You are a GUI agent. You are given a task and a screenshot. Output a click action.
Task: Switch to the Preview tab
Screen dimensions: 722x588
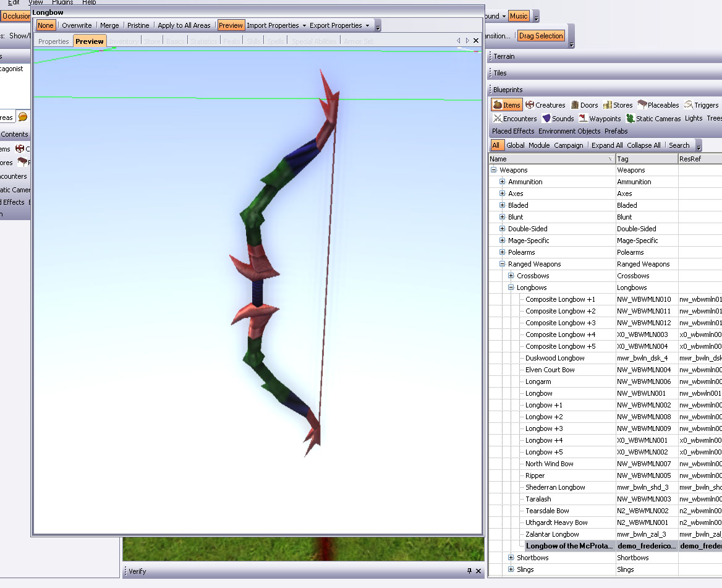90,41
